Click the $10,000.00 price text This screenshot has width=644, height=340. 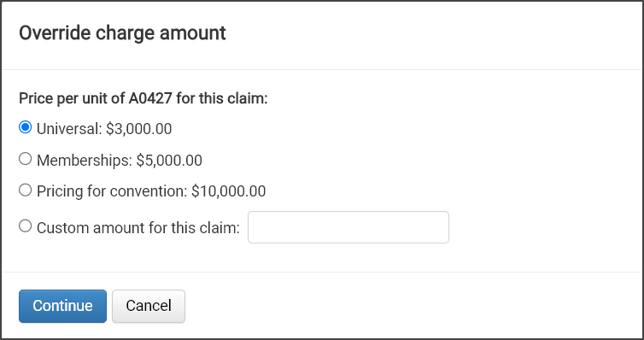228,191
